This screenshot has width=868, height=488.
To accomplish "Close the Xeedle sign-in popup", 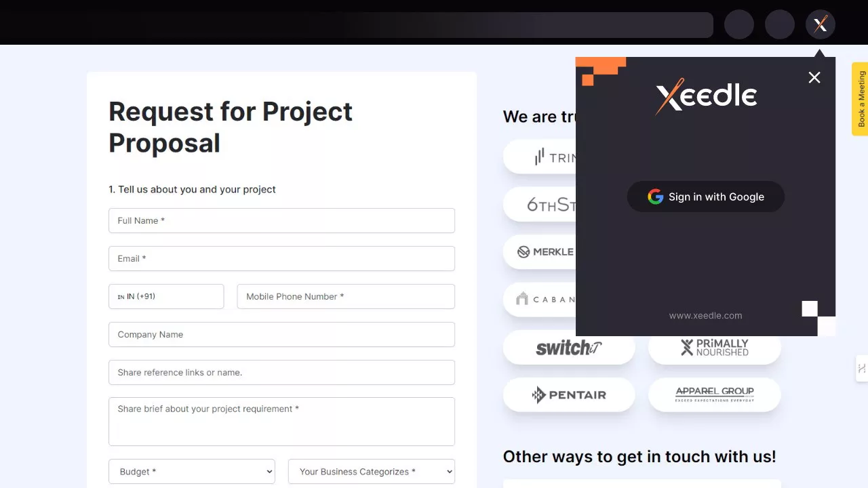I will 814,78.
